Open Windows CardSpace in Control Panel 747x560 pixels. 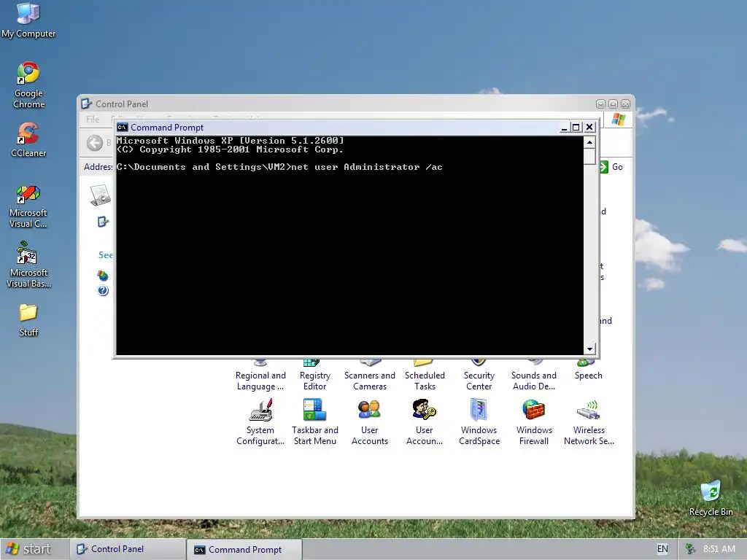479,422
